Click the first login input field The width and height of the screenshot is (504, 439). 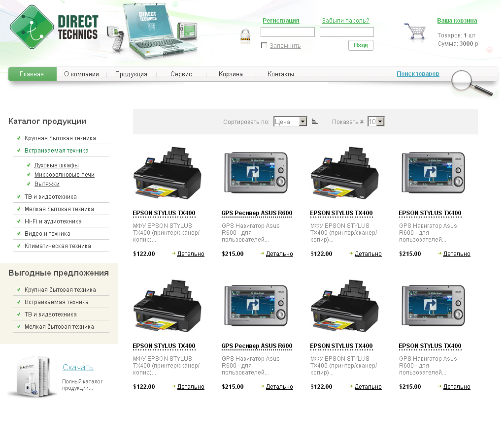[287, 32]
